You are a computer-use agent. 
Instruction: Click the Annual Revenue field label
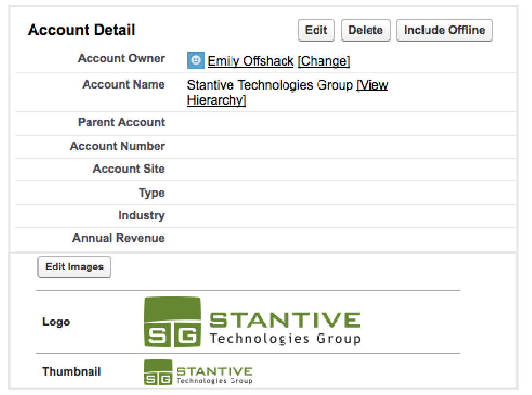click(x=118, y=239)
